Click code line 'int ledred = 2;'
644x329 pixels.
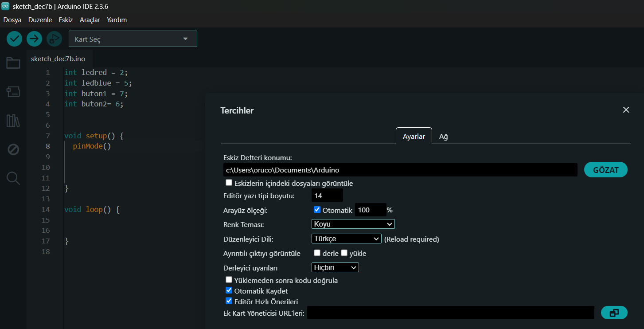pos(96,72)
